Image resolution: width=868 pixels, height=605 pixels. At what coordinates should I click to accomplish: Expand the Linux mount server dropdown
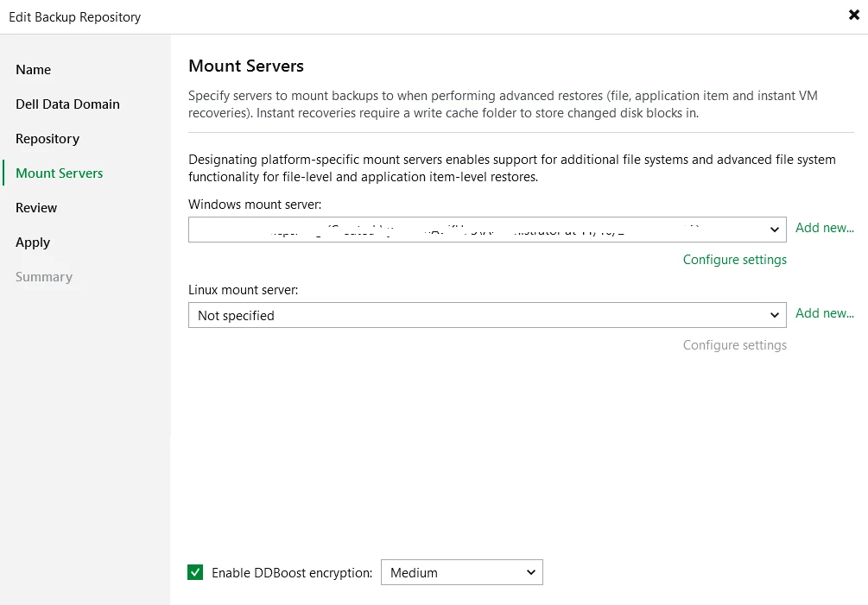[774, 315]
